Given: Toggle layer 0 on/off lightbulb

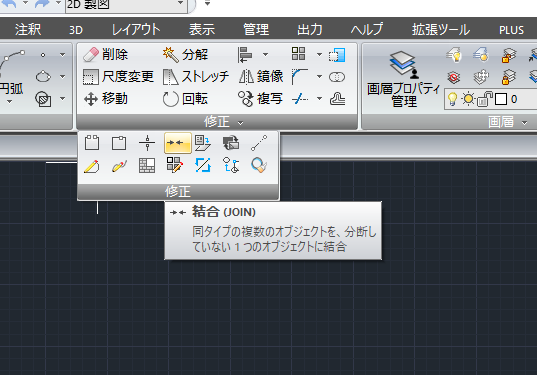Looking at the screenshot, I should point(453,99).
